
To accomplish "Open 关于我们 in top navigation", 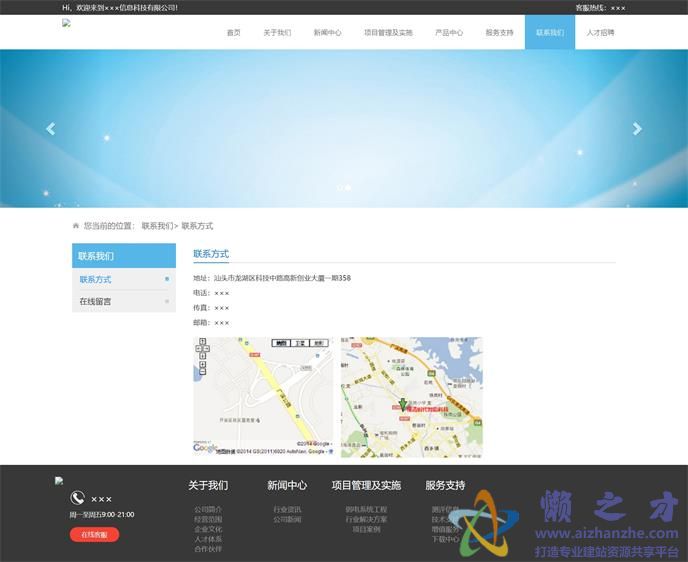I will point(277,32).
